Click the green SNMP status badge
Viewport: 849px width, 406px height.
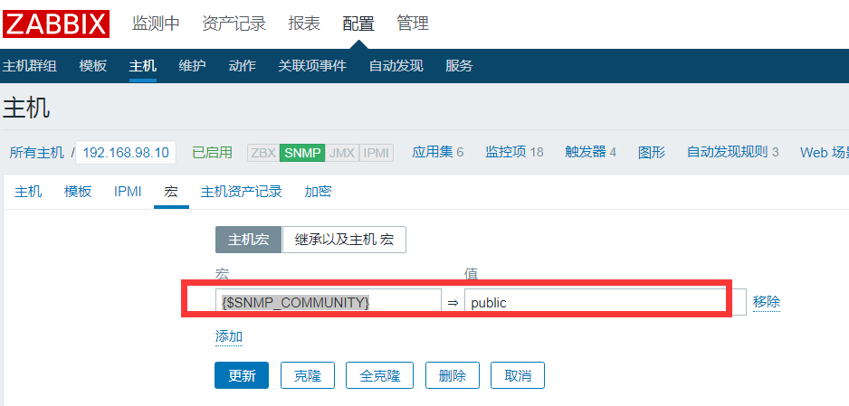point(302,153)
